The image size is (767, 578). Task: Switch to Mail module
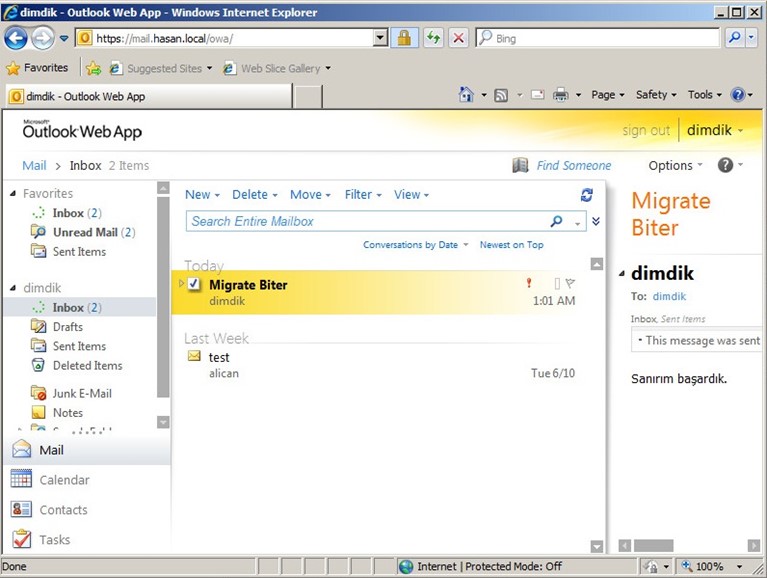click(87, 450)
